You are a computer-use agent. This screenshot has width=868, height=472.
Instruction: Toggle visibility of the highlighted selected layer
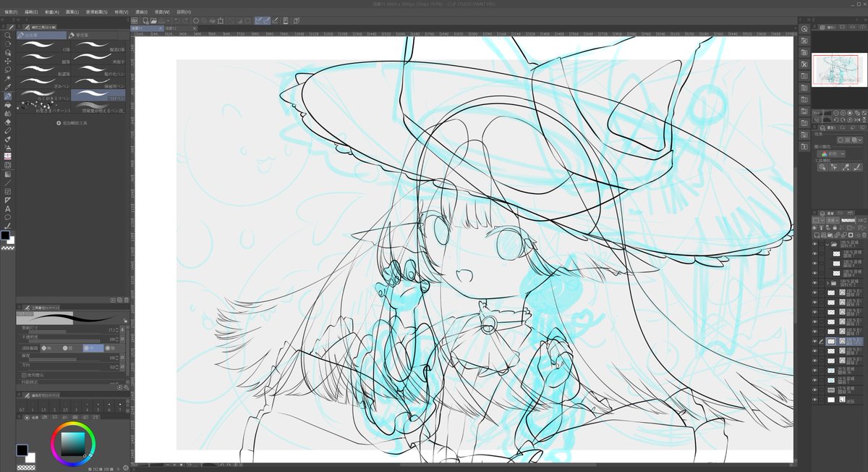click(x=814, y=341)
